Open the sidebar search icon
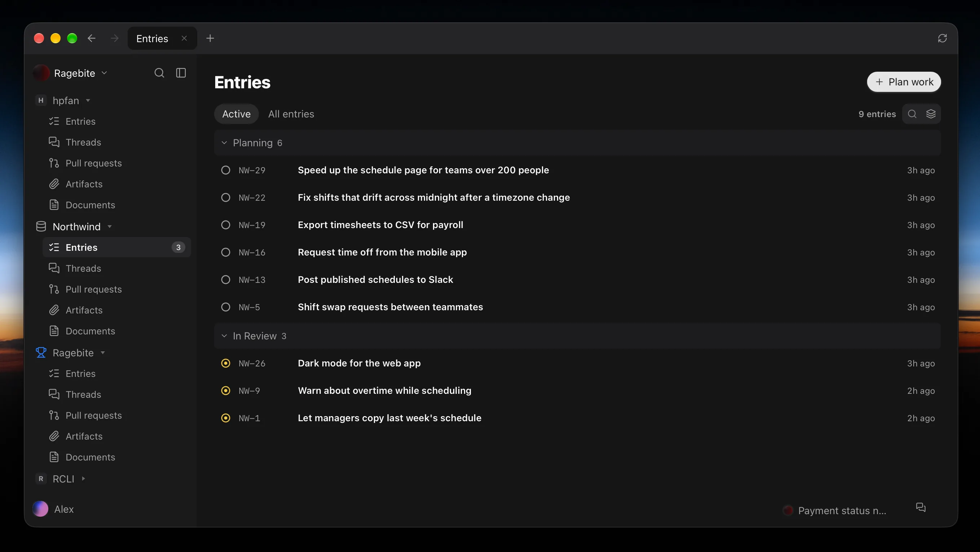 [159, 73]
